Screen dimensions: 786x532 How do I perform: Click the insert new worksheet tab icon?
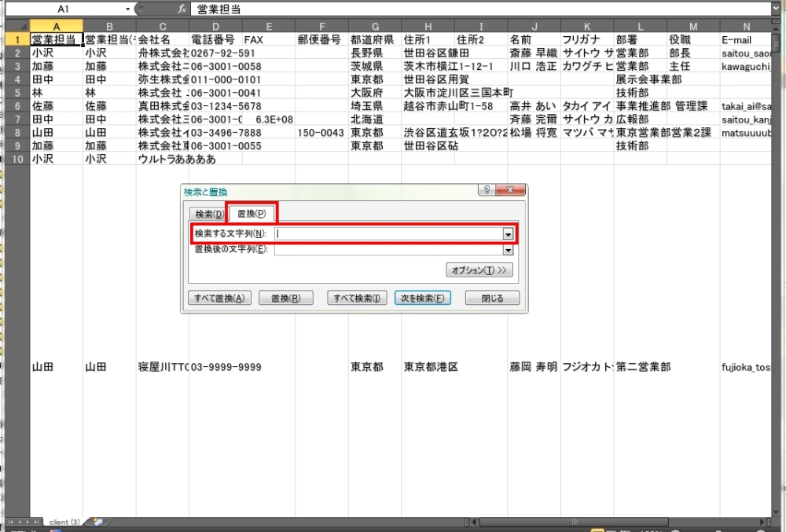97,522
